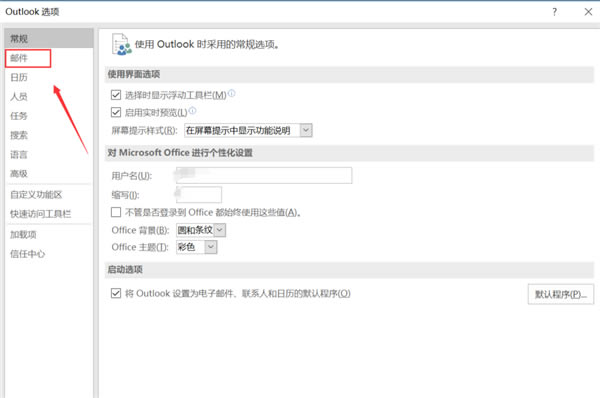
Task: Select 自定义功能区 in the sidebar
Action: pos(36,194)
